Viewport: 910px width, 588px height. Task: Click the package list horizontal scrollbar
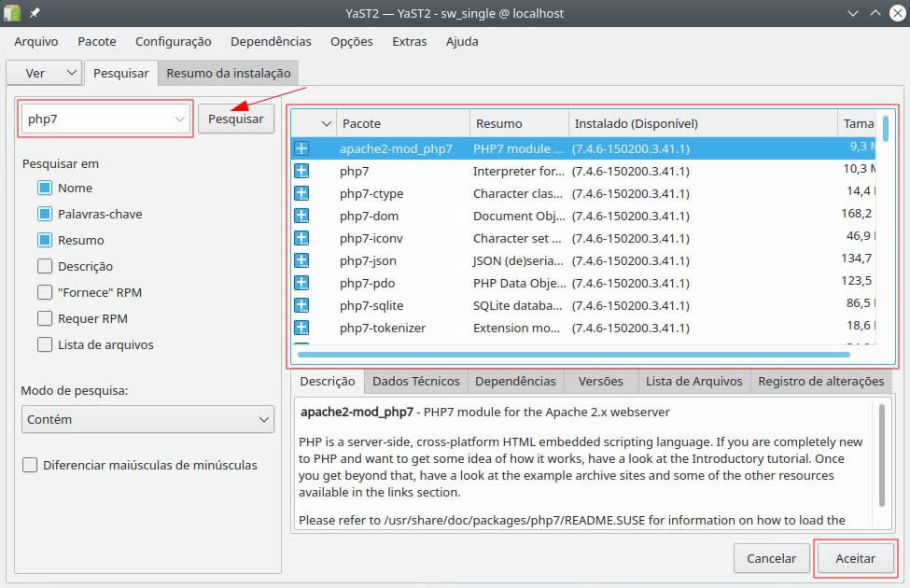coord(573,355)
